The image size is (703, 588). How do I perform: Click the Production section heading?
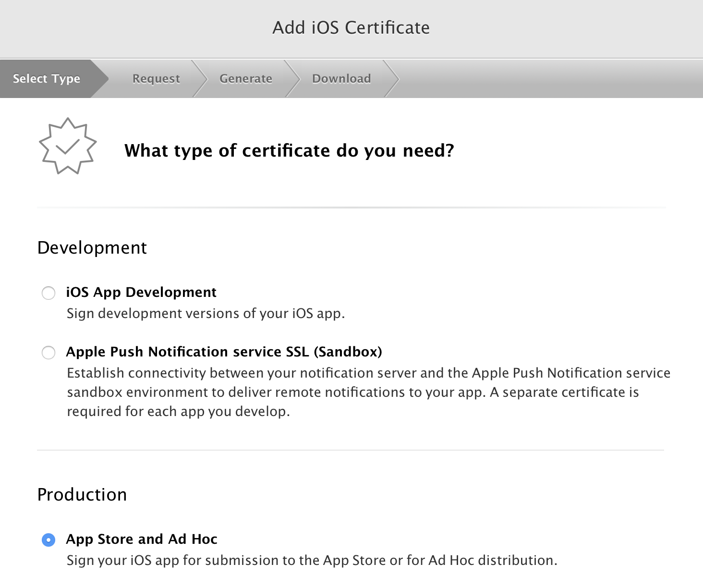[x=82, y=495]
